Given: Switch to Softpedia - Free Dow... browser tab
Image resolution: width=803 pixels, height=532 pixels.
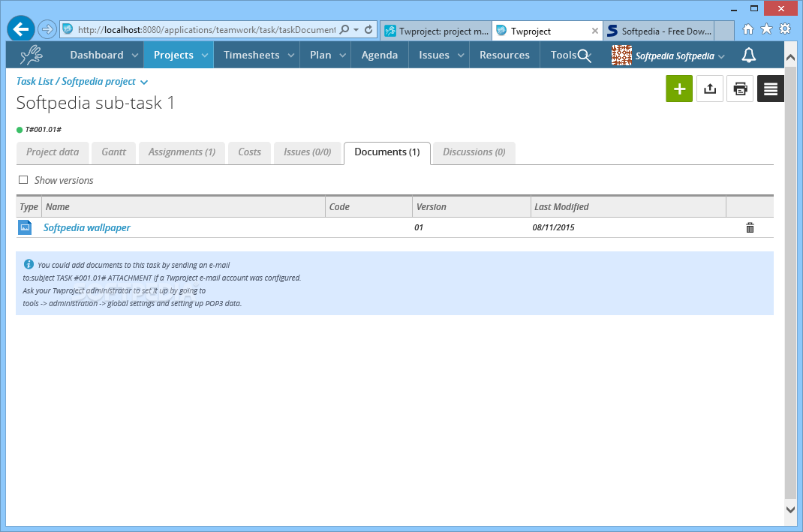Looking at the screenshot, I should coord(659,32).
